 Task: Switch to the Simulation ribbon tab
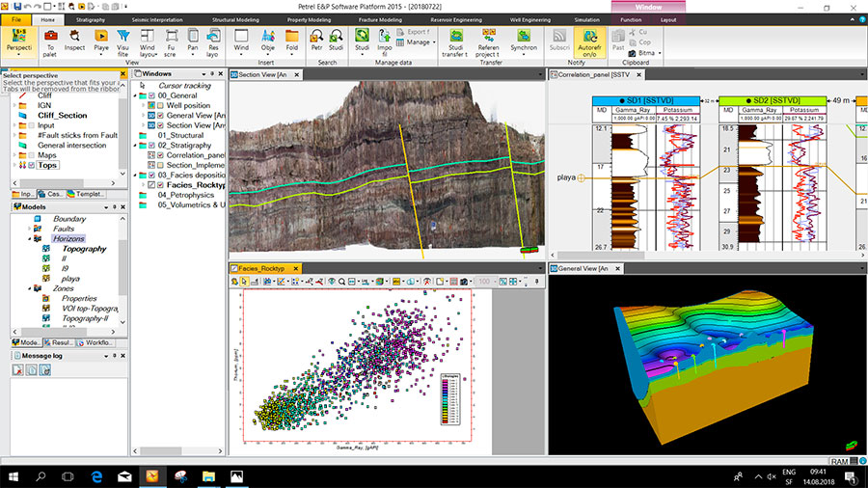586,20
